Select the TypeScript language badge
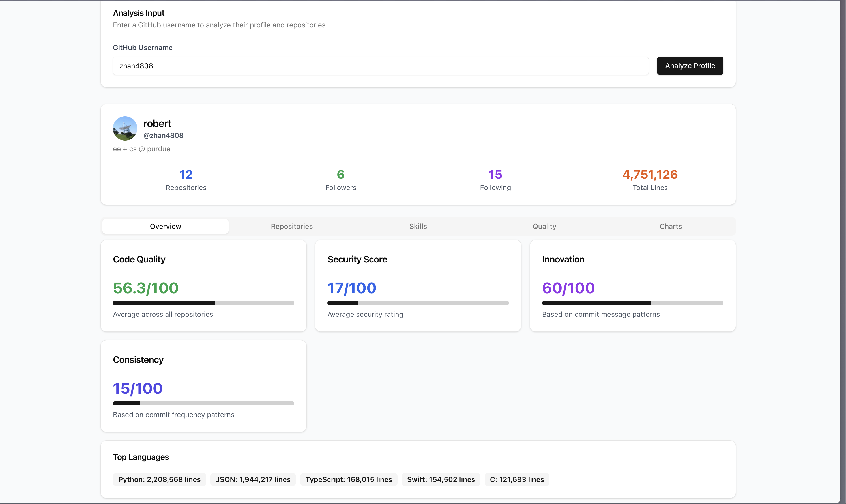Screen dimensions: 846x504 coord(349,479)
